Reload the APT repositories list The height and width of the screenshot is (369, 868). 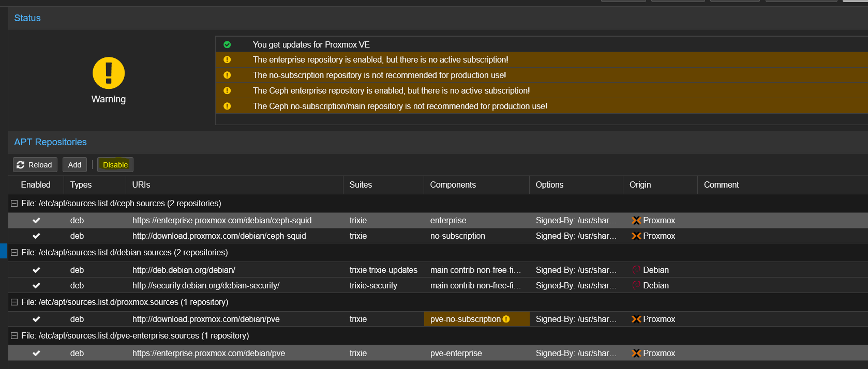point(35,165)
